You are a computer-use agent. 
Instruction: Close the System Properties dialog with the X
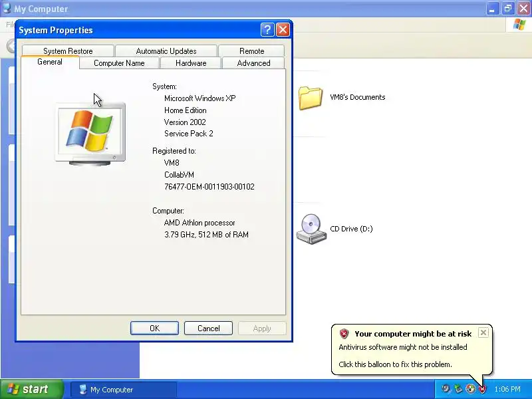click(x=283, y=30)
